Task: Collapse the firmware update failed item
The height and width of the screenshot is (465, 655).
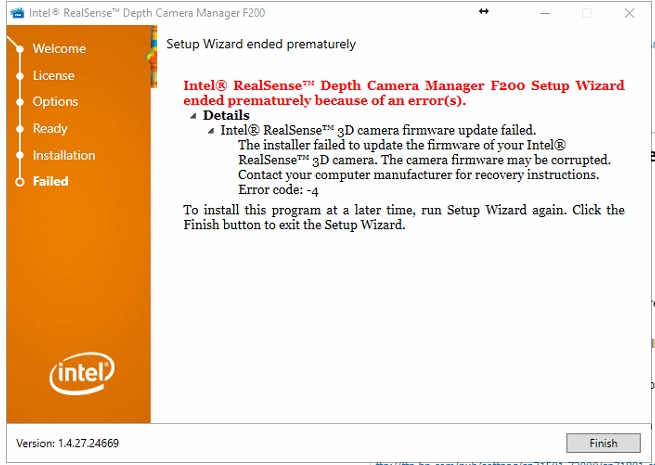Action: 211,131
